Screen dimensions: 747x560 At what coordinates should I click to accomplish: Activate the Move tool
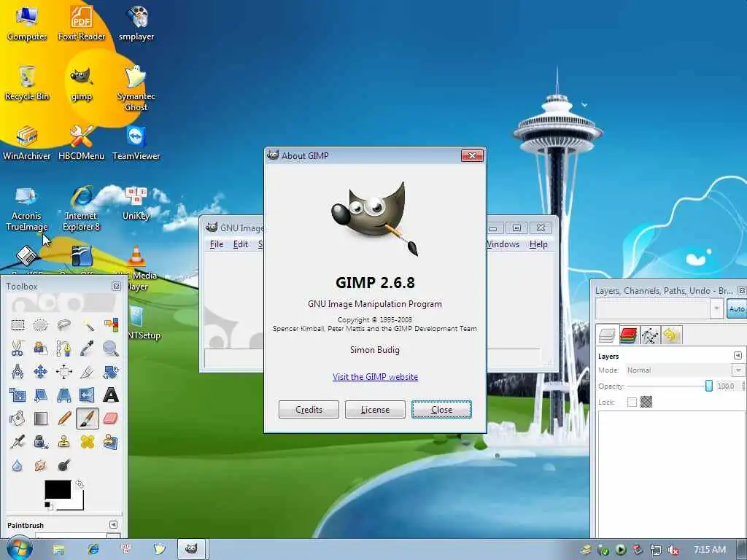coord(41,371)
